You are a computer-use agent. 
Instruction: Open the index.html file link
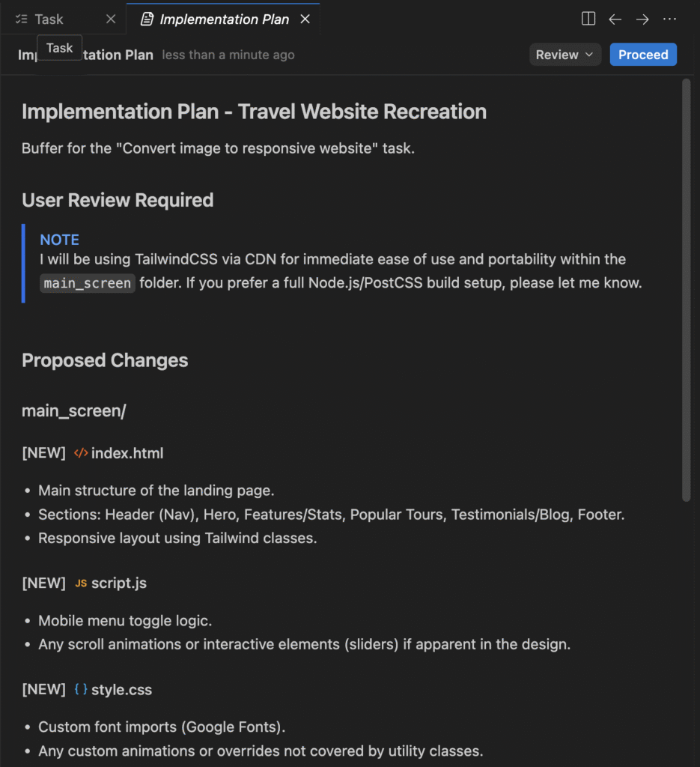(127, 453)
